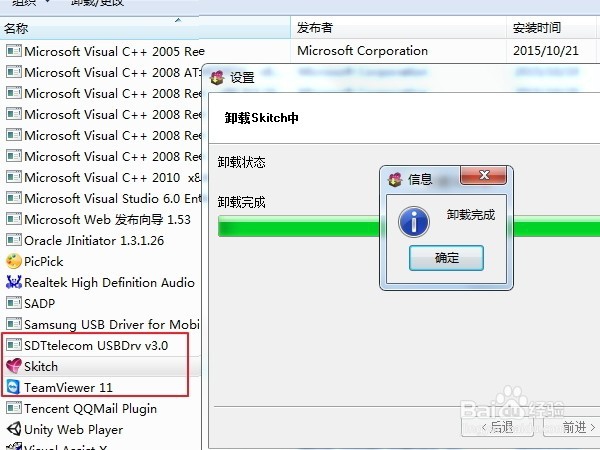Select the Tencent QQMail Plugin entry text
Viewport: 600px width, 450px height.
(90, 409)
